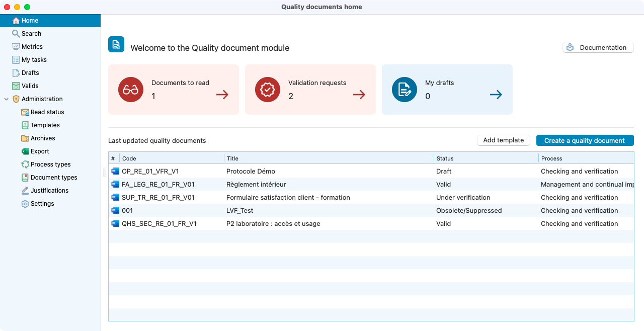Click the glasses icon on Documents to read
This screenshot has height=331, width=644.
[x=131, y=90]
